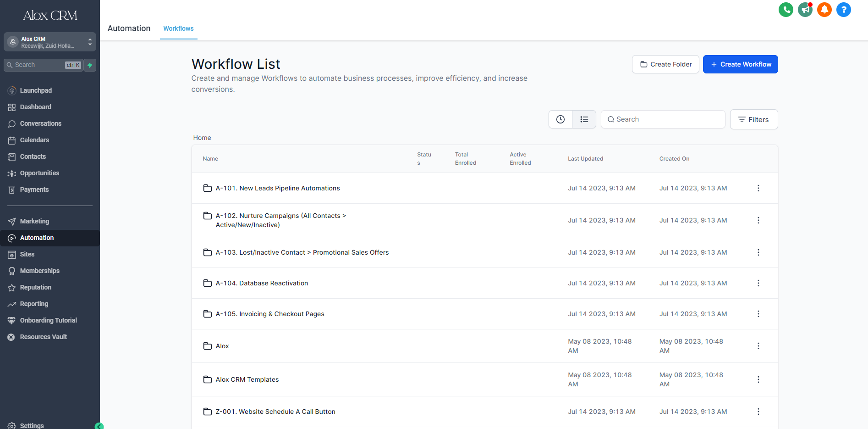Open the phone dialer icon

(x=786, y=9)
